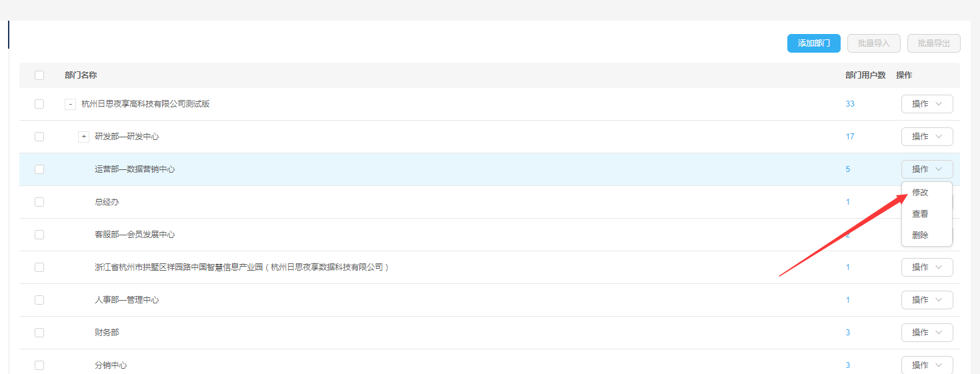Click the 客服部—会员发展中心 department name

pos(135,235)
